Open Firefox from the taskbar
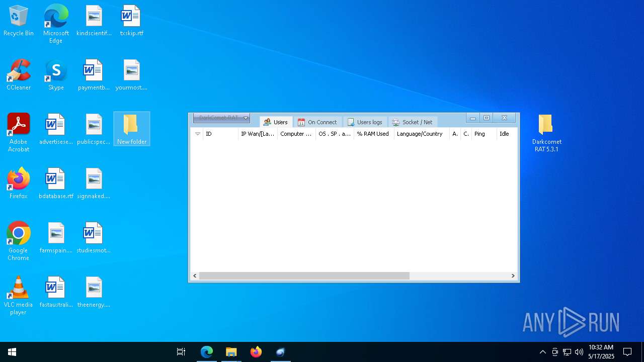 (256, 352)
